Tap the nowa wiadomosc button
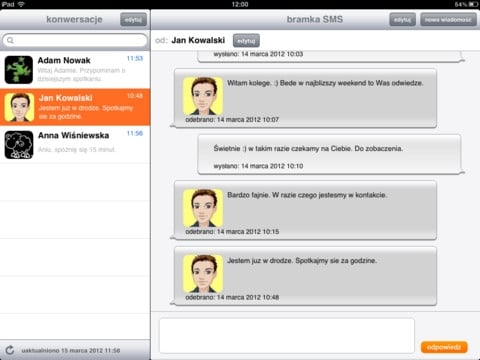This screenshot has height=360, width=480. pos(448,20)
